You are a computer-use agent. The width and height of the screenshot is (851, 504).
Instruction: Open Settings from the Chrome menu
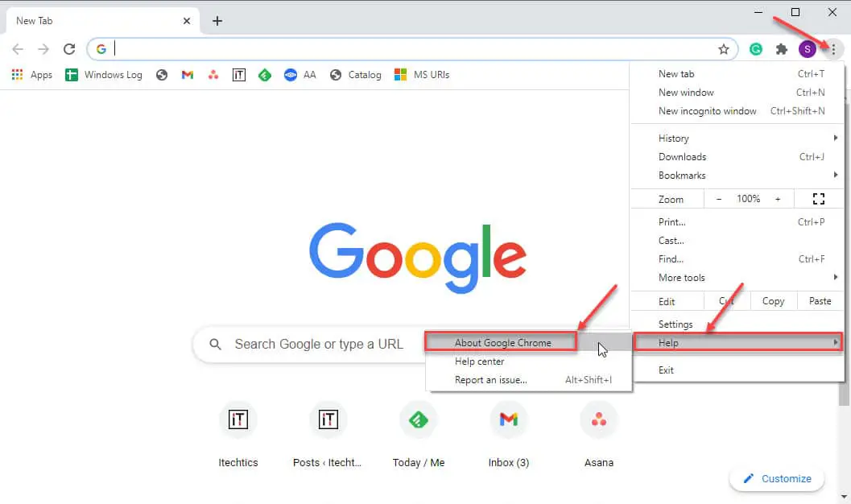737,324
